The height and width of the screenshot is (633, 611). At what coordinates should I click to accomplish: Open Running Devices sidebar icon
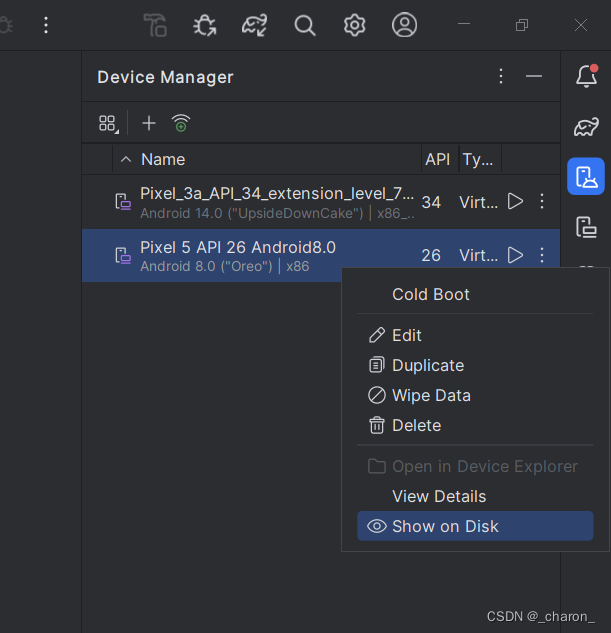pyautogui.click(x=586, y=227)
